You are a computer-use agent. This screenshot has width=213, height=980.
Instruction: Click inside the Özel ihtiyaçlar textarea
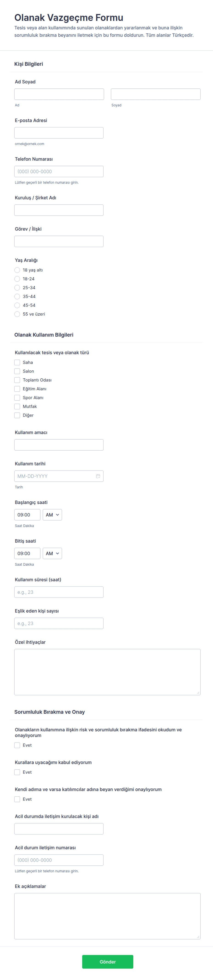pos(107,672)
